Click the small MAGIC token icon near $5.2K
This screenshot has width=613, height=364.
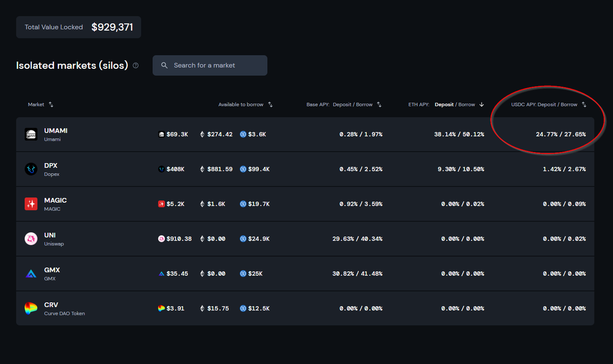[161, 204]
